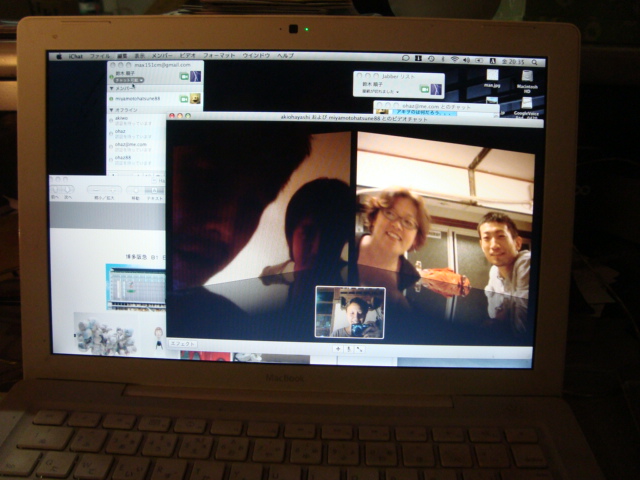This screenshot has width=640, height=480.
Task: Open status dropdown pill in max151cm buddy list
Action: tap(129, 80)
